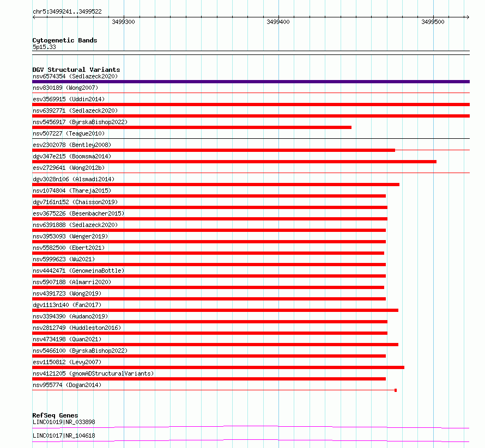Select variant nsv5999623 (Wu2021) label

coord(64,259)
